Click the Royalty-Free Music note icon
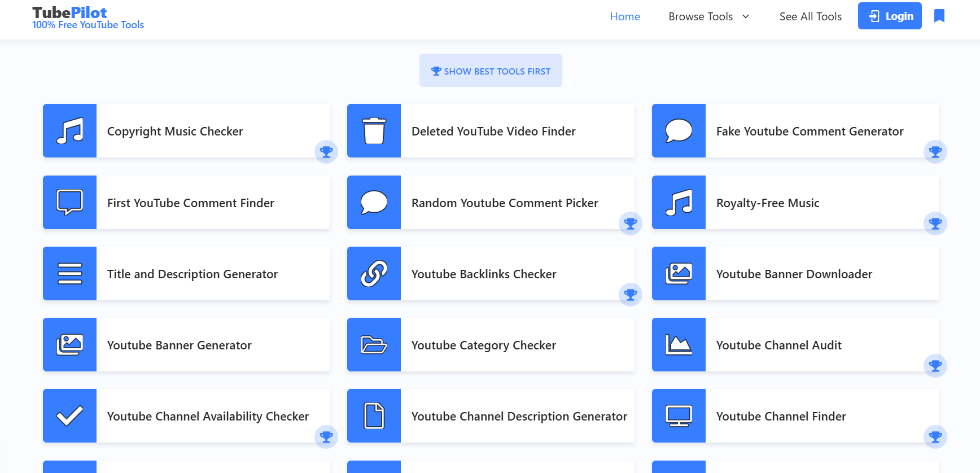980x473 pixels. pos(679,202)
